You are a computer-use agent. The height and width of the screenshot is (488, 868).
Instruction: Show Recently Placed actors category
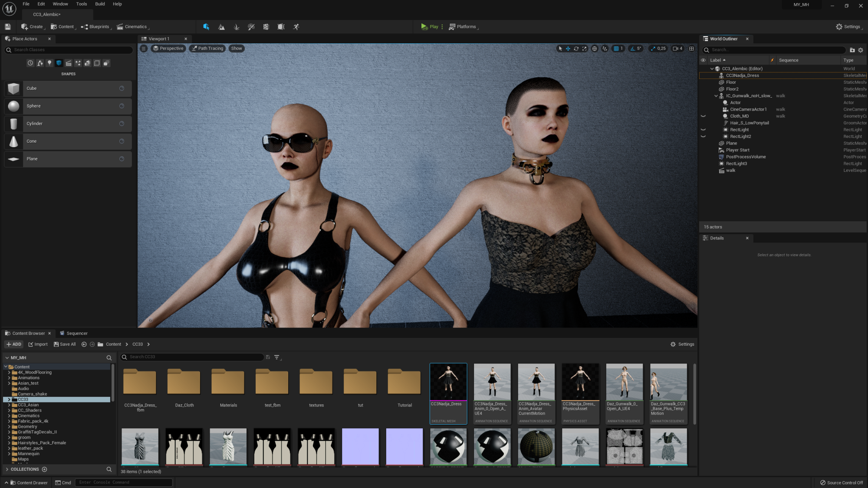tap(30, 63)
